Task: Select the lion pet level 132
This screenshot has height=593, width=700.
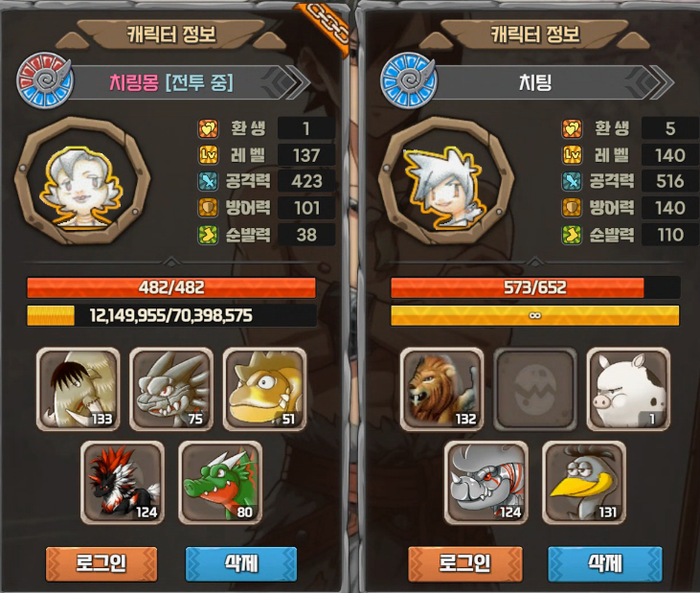Action: tap(442, 389)
